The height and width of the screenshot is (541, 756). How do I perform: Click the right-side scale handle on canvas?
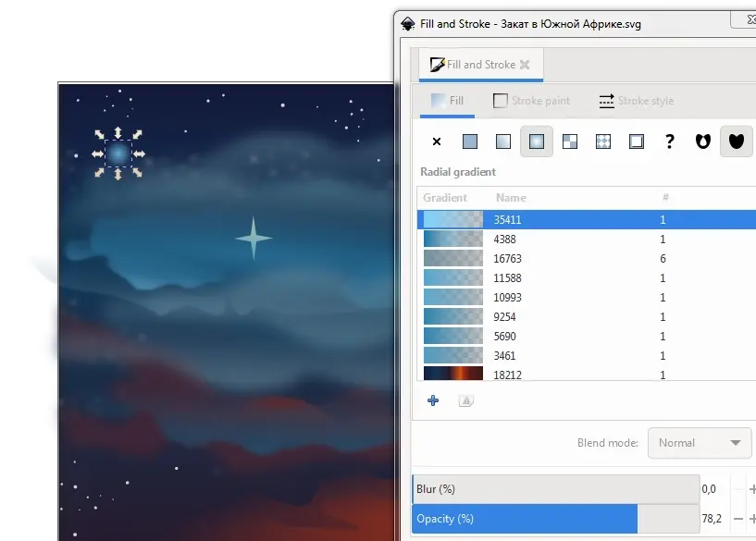[x=140, y=154]
